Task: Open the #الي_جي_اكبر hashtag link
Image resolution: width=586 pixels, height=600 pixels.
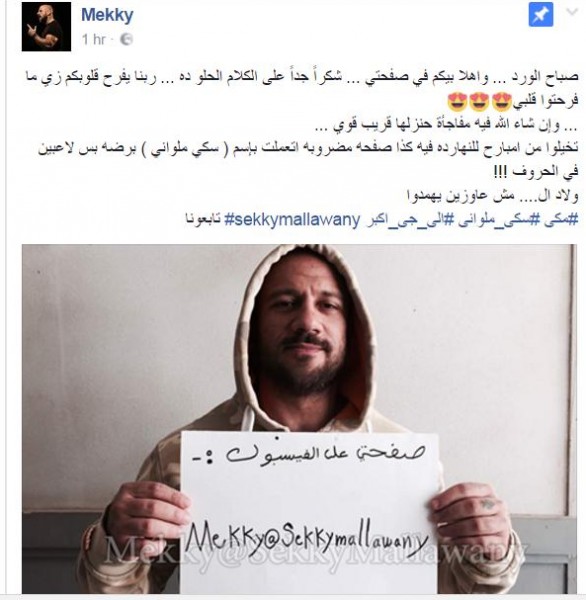Action: tap(410, 220)
